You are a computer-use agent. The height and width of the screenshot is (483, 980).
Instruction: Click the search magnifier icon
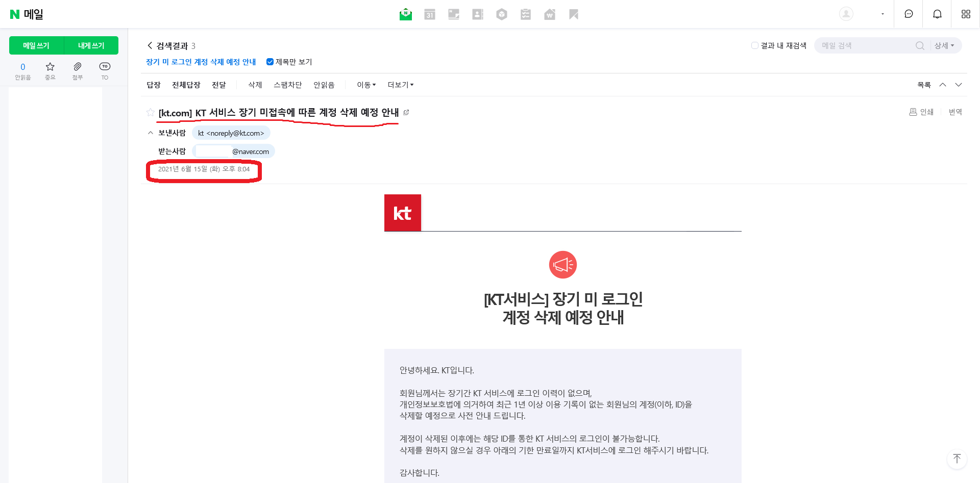click(920, 45)
